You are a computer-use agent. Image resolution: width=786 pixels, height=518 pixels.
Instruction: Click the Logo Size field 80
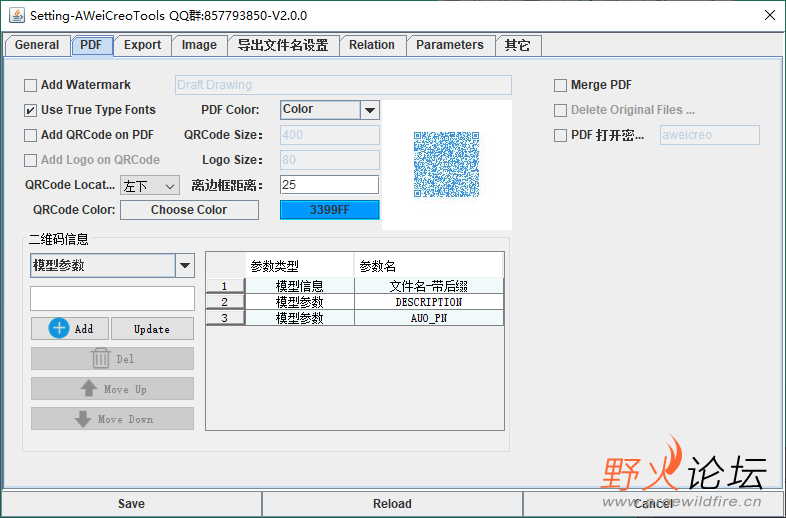click(330, 160)
